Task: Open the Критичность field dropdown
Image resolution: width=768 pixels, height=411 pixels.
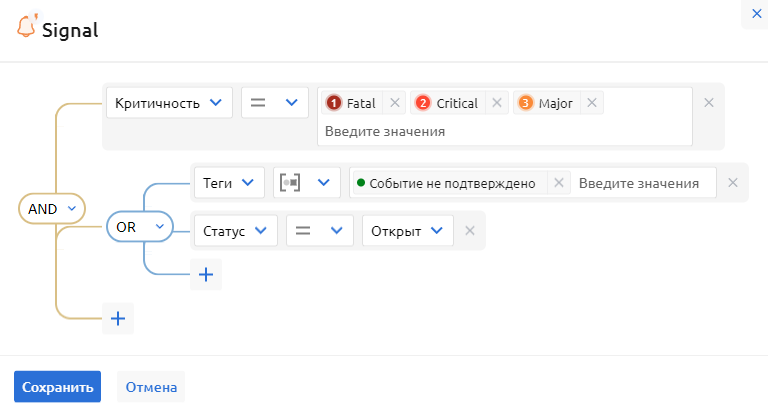Action: pyautogui.click(x=169, y=103)
